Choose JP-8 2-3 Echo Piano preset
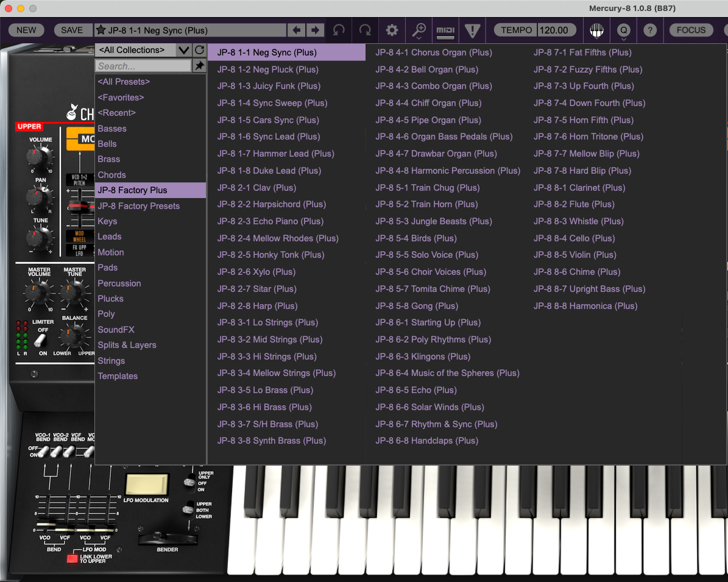The width and height of the screenshot is (728, 582). click(x=270, y=221)
